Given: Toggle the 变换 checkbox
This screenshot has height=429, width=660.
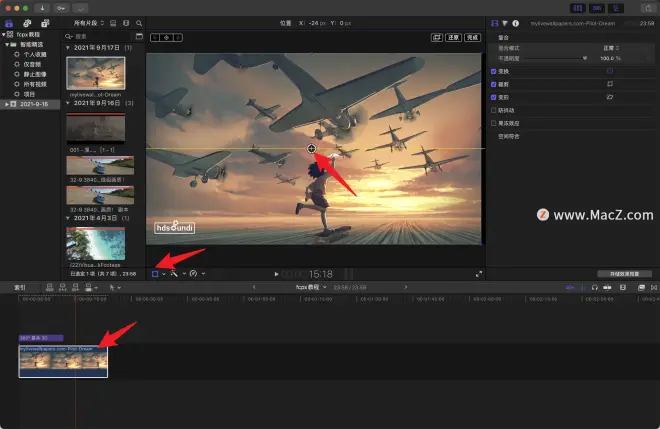Looking at the screenshot, I should pos(493,72).
